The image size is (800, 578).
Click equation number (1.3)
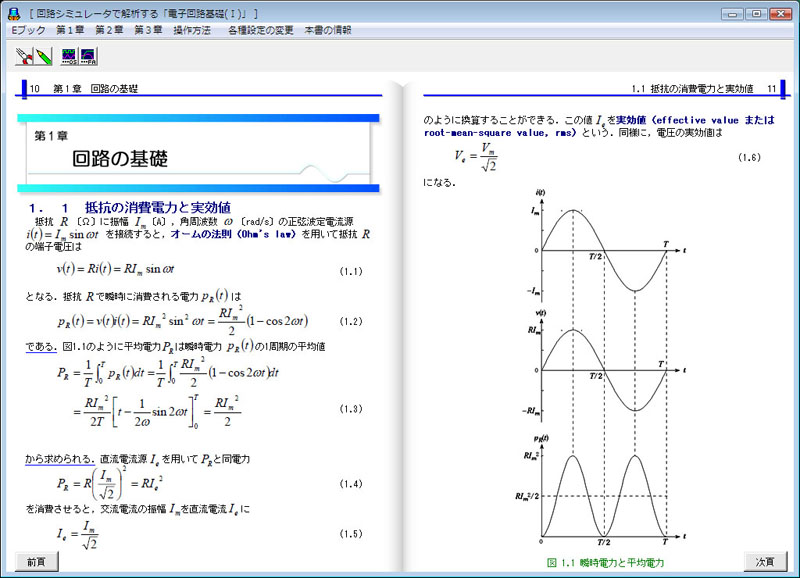coord(351,409)
